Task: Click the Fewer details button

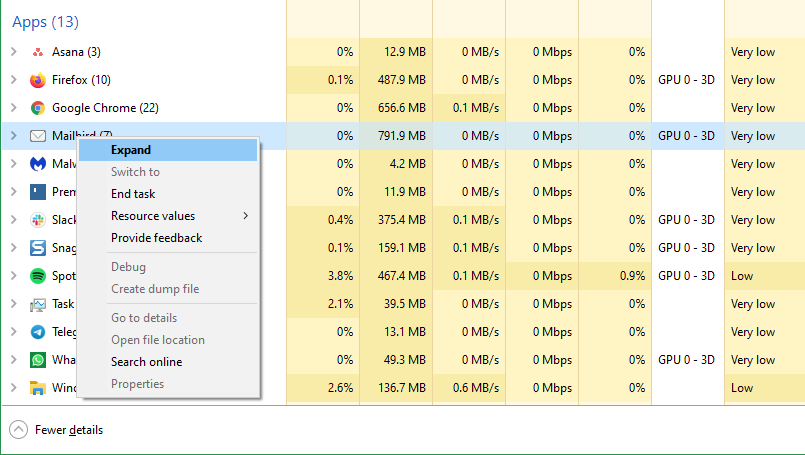Action: click(x=57, y=430)
